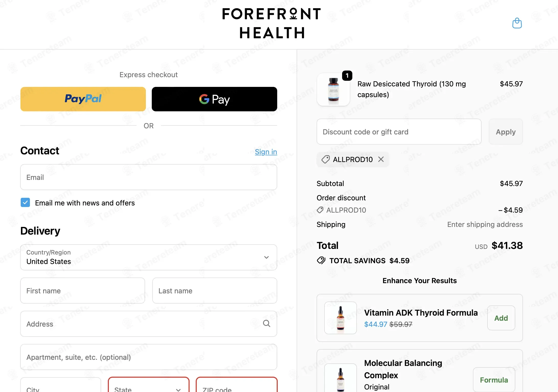Click the Raw Desiccated Thyroid product thumbnail

pyautogui.click(x=333, y=89)
